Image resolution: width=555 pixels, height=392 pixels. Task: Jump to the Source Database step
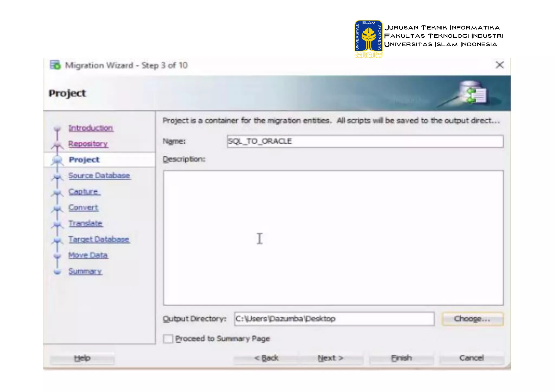point(99,175)
